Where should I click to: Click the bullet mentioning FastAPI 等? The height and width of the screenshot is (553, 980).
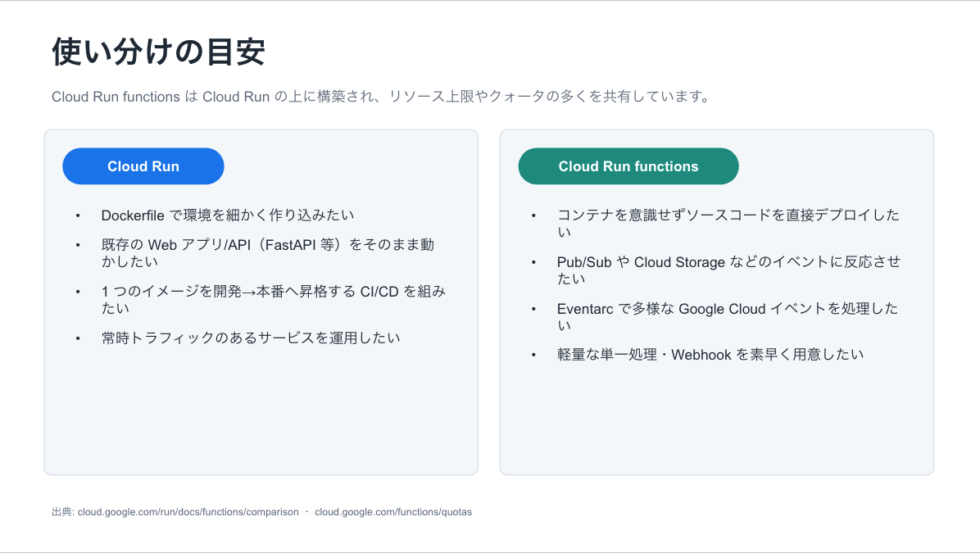click(267, 253)
